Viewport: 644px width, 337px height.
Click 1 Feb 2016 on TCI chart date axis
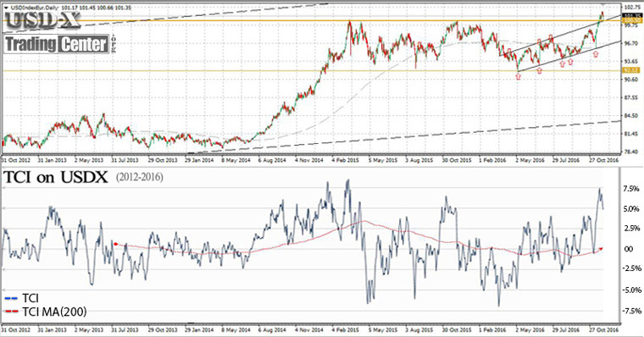click(x=492, y=329)
